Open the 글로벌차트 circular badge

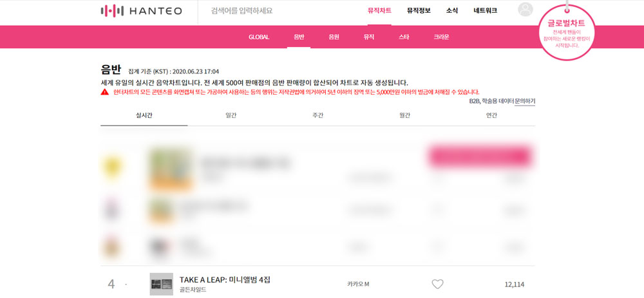coord(566,32)
